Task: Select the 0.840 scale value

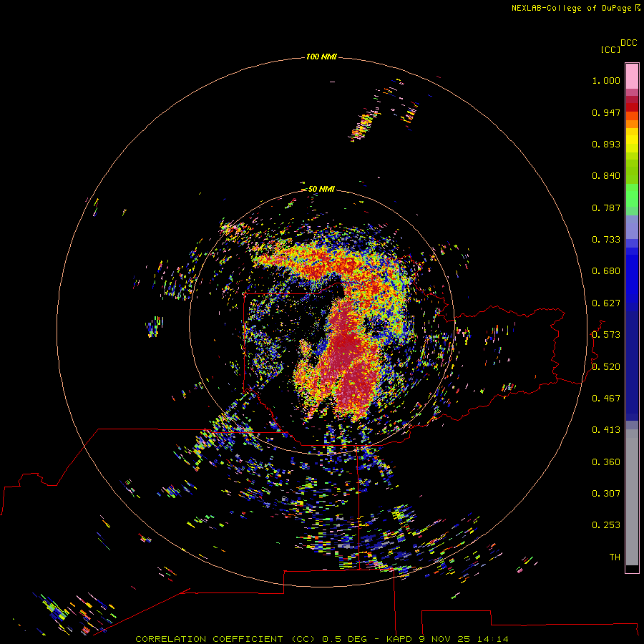Action: point(606,176)
